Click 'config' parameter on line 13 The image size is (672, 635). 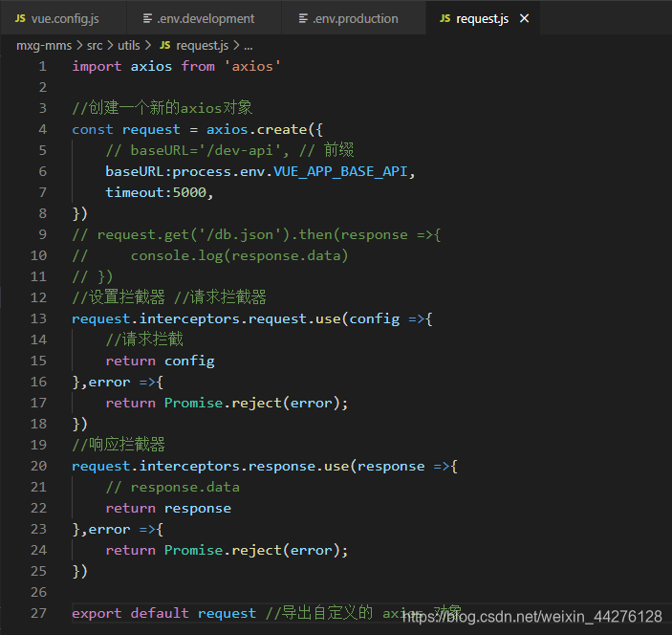pyautogui.click(x=374, y=319)
